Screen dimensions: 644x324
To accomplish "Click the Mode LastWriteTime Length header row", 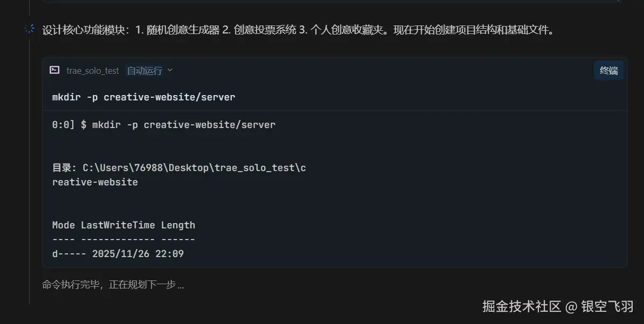I will 124,225.
